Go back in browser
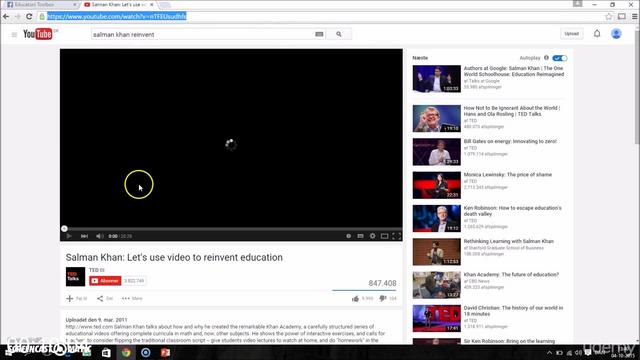 pos(6,16)
